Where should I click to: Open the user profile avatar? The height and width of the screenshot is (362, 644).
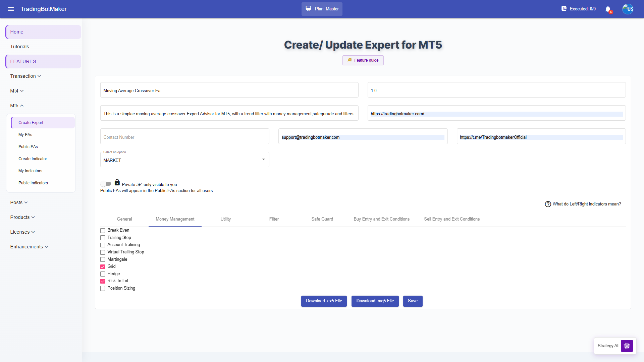tap(628, 9)
